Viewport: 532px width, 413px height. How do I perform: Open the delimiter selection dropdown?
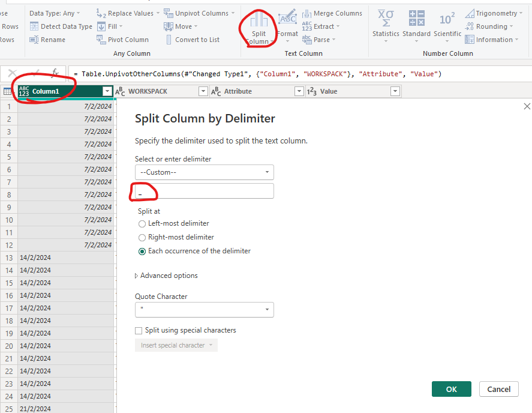(x=205, y=172)
